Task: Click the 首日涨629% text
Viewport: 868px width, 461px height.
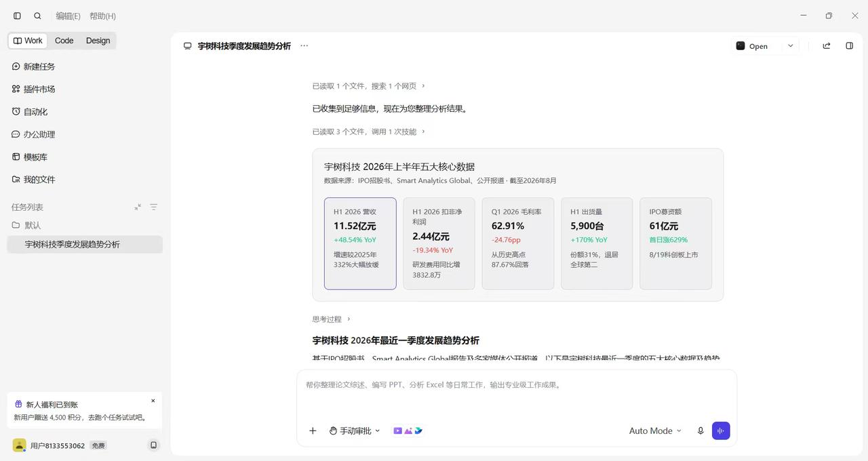Action: (x=669, y=240)
